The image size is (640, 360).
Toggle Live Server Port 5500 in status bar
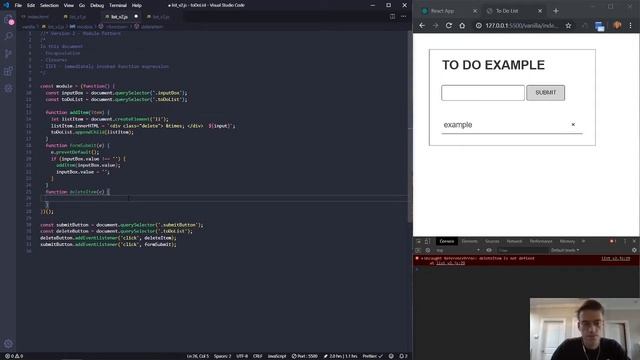tap(304, 356)
